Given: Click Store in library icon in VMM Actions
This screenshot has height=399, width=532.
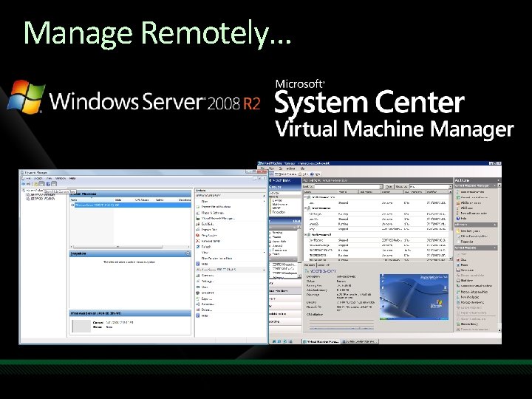Looking at the screenshot, I should [x=458, y=324].
